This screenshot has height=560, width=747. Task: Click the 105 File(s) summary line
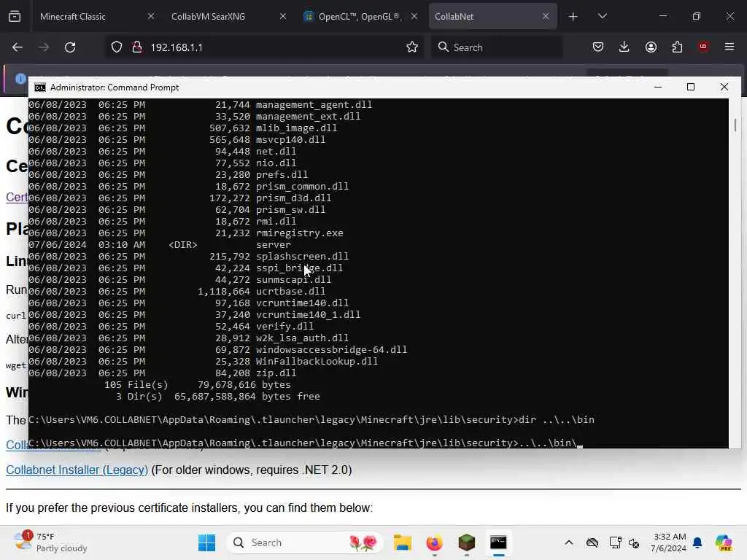(x=197, y=385)
